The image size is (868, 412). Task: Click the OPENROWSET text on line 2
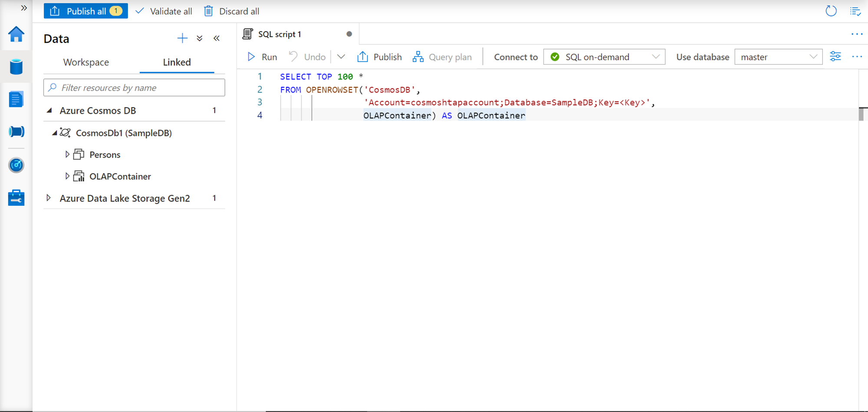[x=332, y=90]
